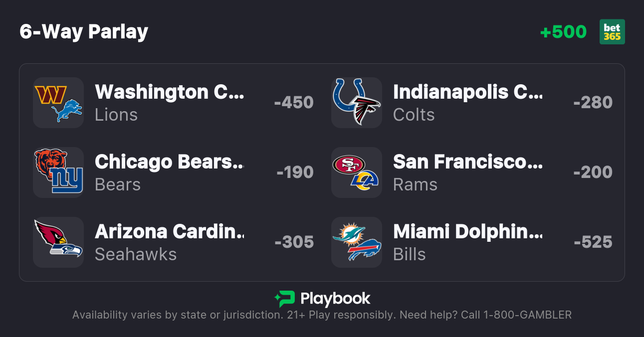The height and width of the screenshot is (337, 644).
Task: Click the Bears vs Giants team logos
Action: click(58, 172)
